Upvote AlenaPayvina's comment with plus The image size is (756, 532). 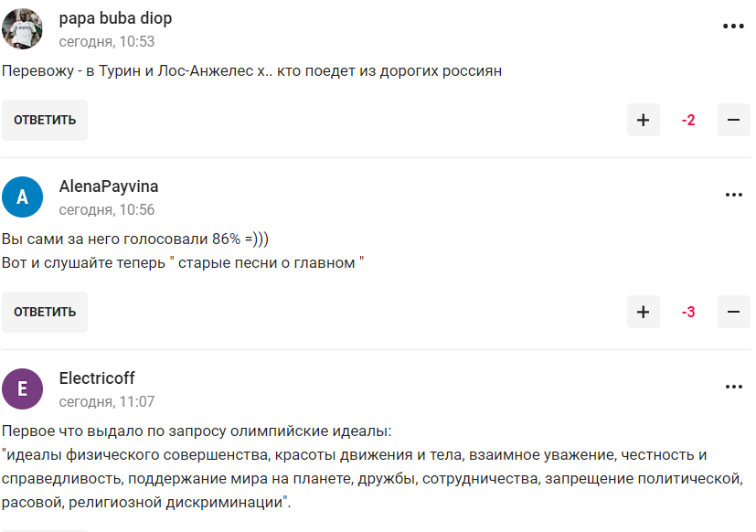pyautogui.click(x=643, y=312)
